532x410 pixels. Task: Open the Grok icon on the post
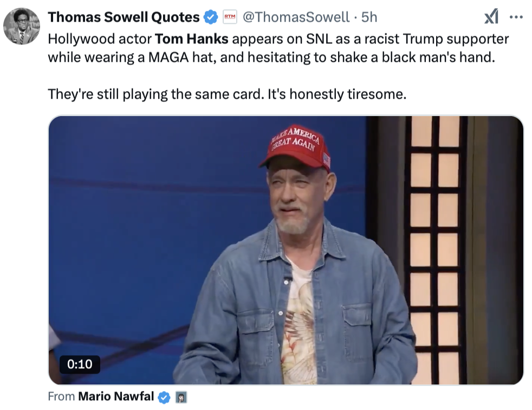491,17
